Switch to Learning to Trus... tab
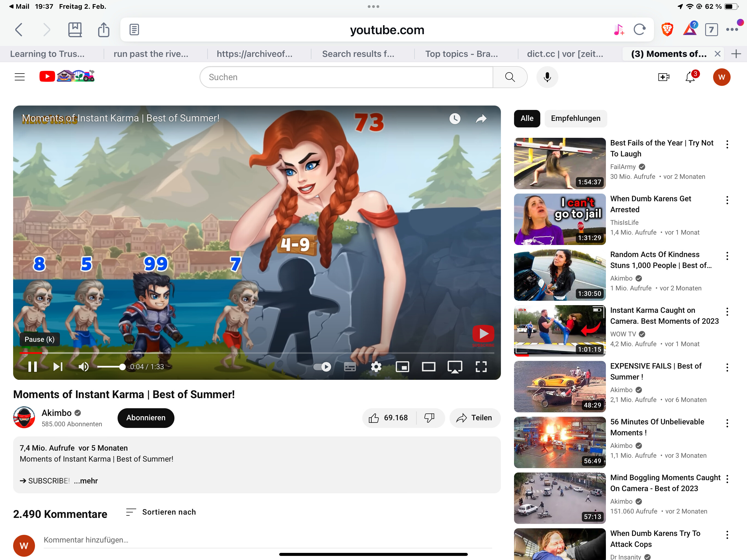Image resolution: width=747 pixels, height=560 pixels. (47, 54)
